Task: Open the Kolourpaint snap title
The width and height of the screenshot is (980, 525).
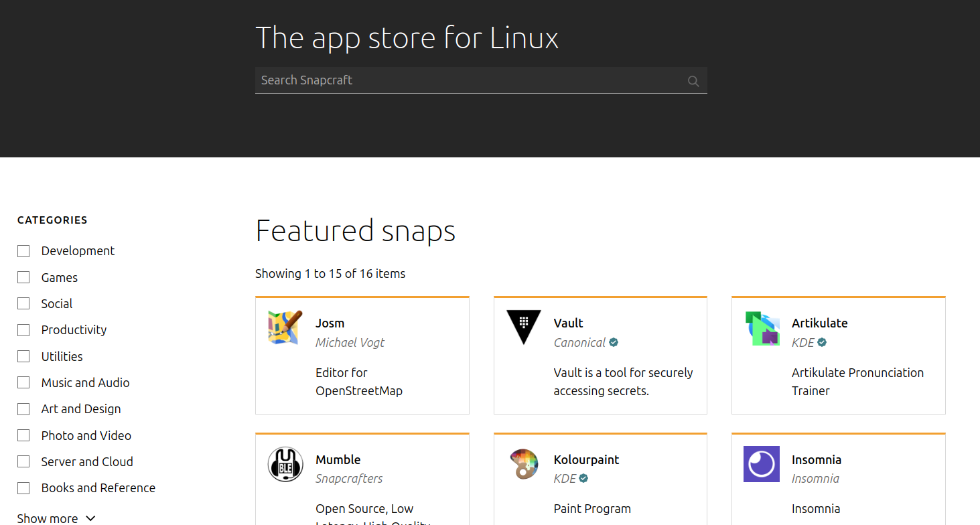Action: point(586,460)
